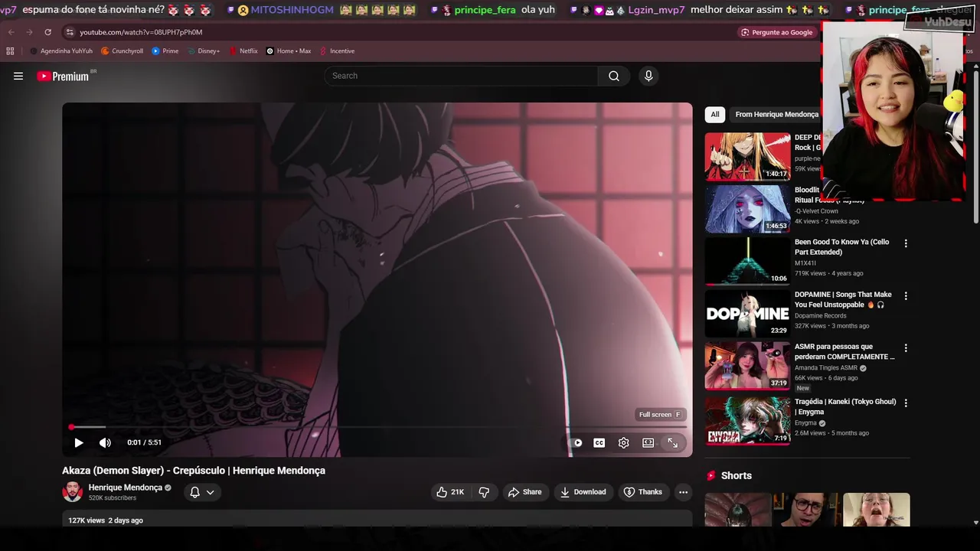Open player settings gear
The image size is (980, 551).
click(x=624, y=442)
